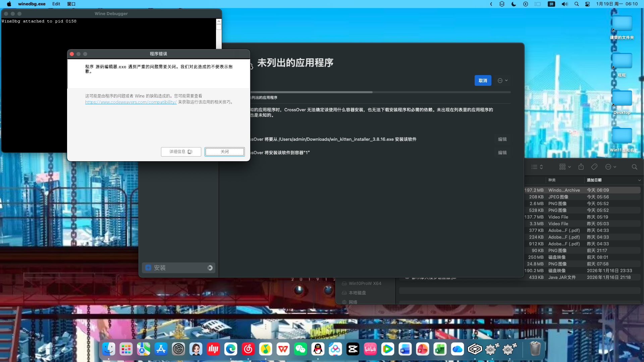Open the Edit menu
Viewport: 644px width, 362px height.
point(56,4)
